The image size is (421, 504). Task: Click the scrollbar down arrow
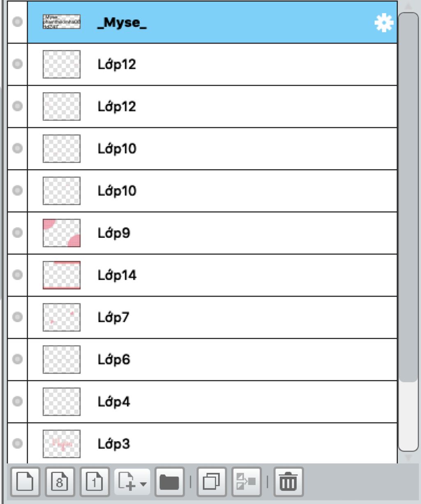click(408, 457)
